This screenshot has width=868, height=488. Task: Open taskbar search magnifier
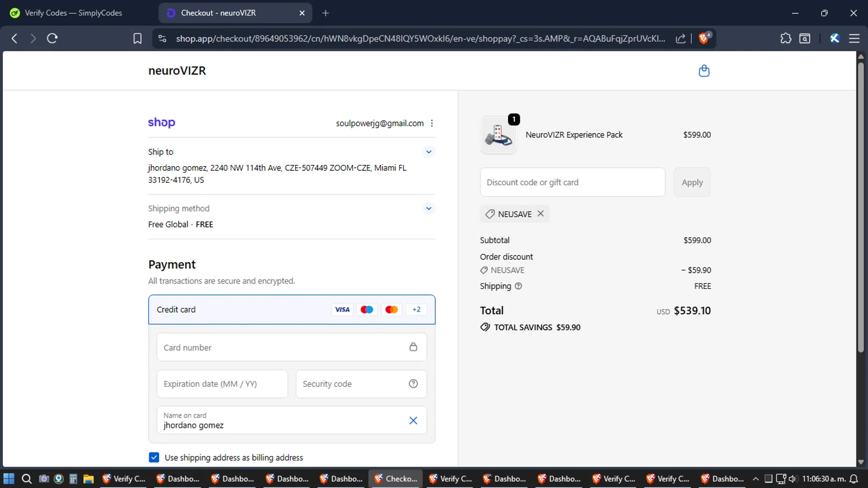26,479
